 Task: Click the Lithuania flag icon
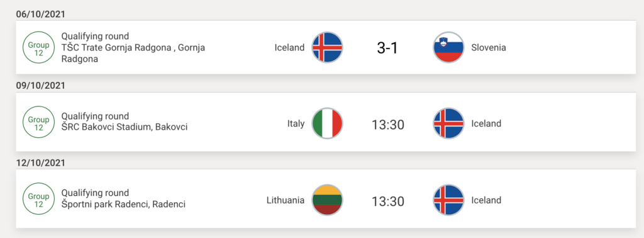click(327, 200)
